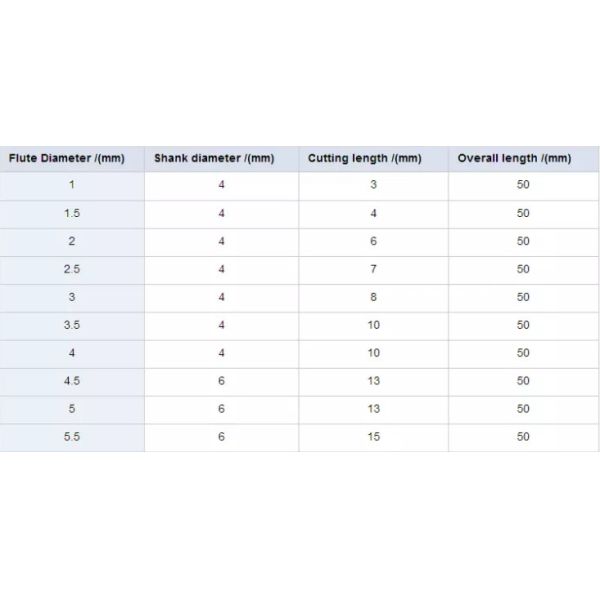Screen dimensions: 600x600
Task: Click the Shank diameter column header
Action: 213,158
